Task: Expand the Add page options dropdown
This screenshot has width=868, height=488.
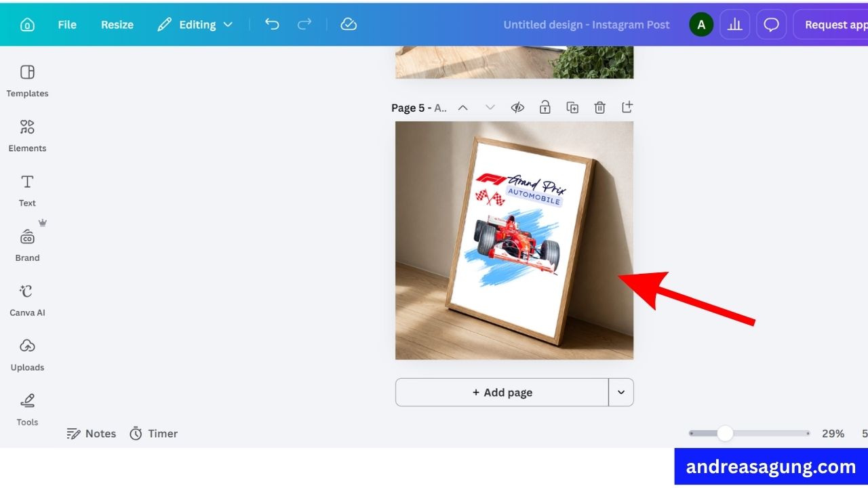Action: 621,392
